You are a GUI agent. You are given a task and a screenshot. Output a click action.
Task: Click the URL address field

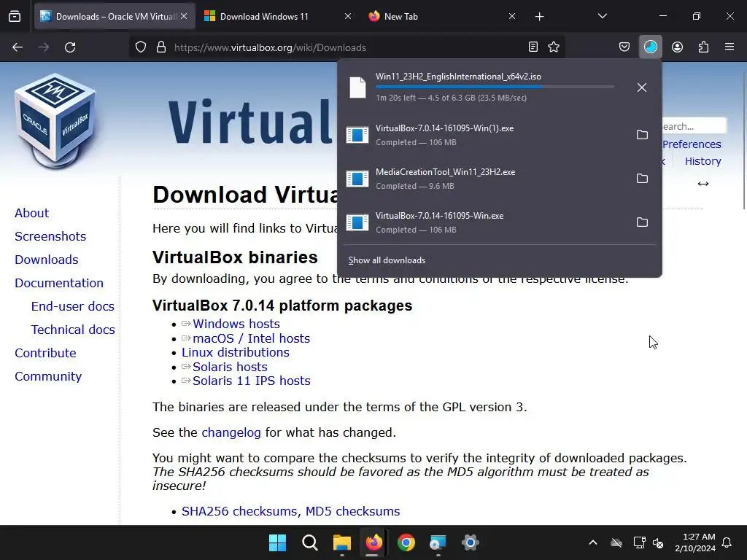[x=348, y=47]
